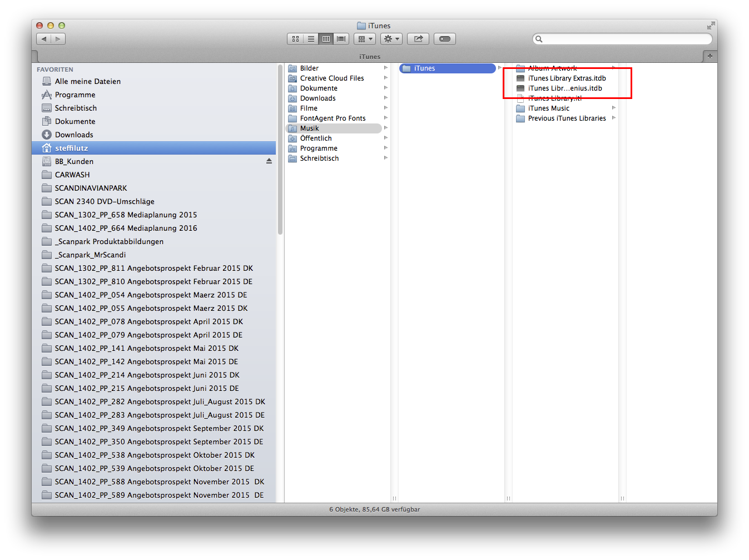Open the Arrange items dropdown
Screen dimensions: 749x560
click(365, 39)
